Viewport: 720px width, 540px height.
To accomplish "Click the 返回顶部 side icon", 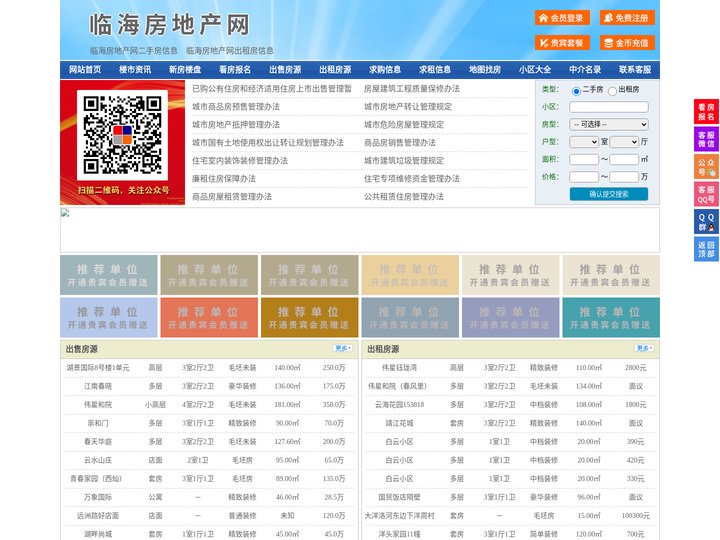I will click(706, 249).
